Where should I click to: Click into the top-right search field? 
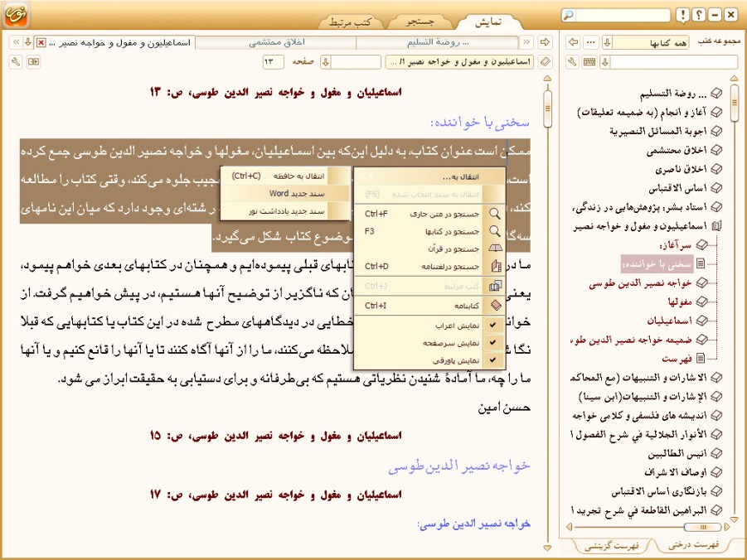pos(622,15)
